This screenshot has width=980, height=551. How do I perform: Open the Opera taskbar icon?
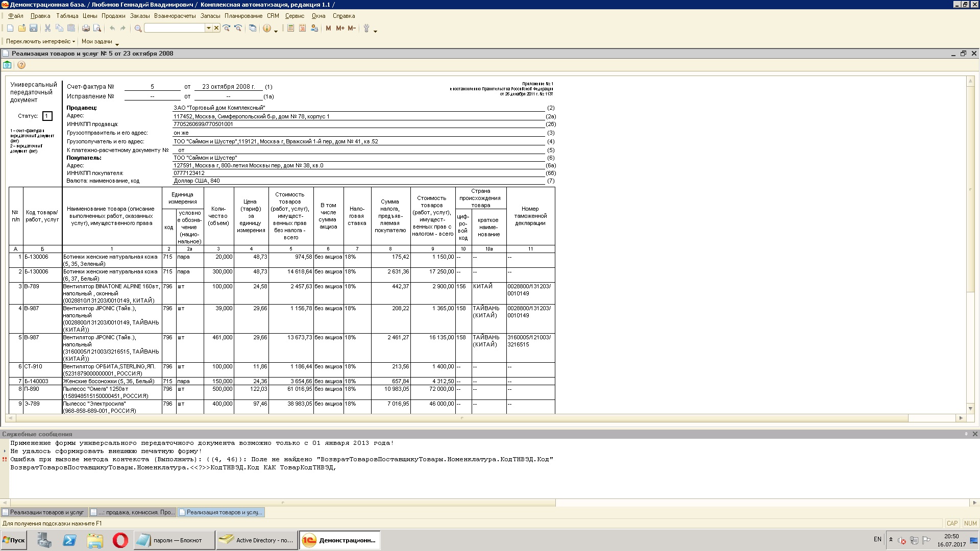(x=120, y=540)
